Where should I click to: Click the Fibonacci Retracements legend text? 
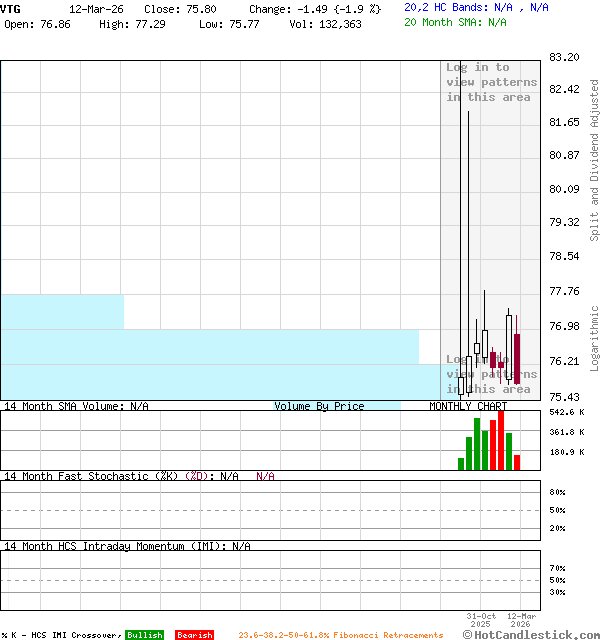(x=388, y=635)
